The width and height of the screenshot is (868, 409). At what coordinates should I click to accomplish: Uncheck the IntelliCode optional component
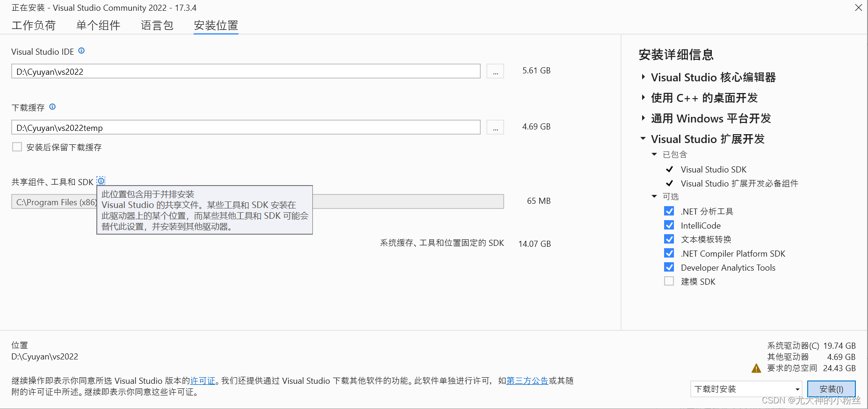click(x=669, y=225)
